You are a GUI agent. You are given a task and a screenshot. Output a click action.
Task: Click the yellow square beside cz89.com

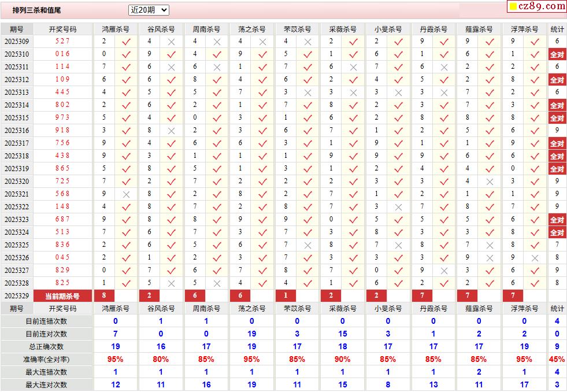click(x=512, y=7)
